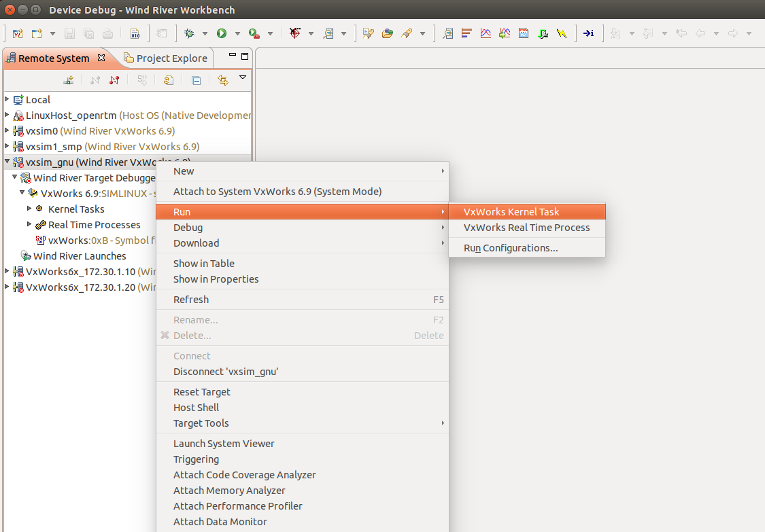
Task: Open the Remote System view menu triangle
Action: pos(243,77)
